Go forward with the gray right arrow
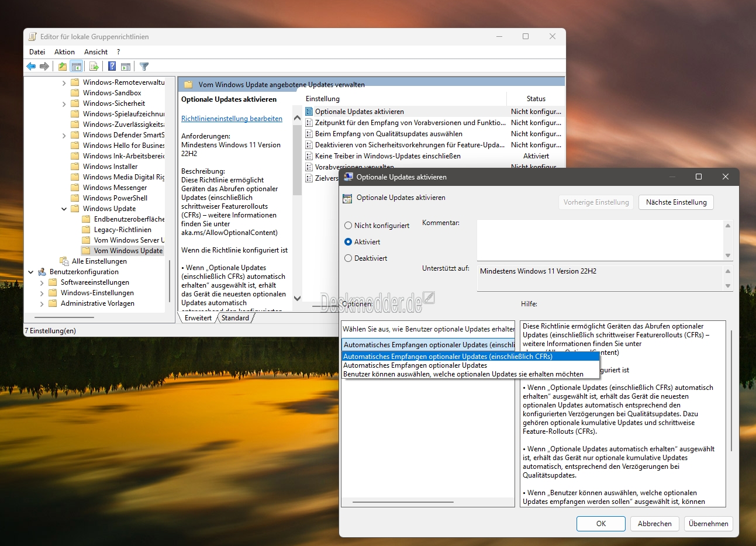This screenshot has height=546, width=756. pyautogui.click(x=44, y=67)
